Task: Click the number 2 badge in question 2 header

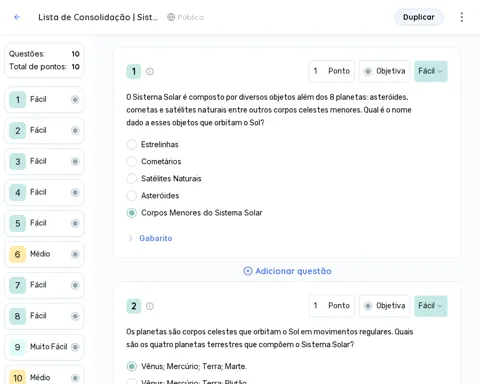Action: (134, 306)
